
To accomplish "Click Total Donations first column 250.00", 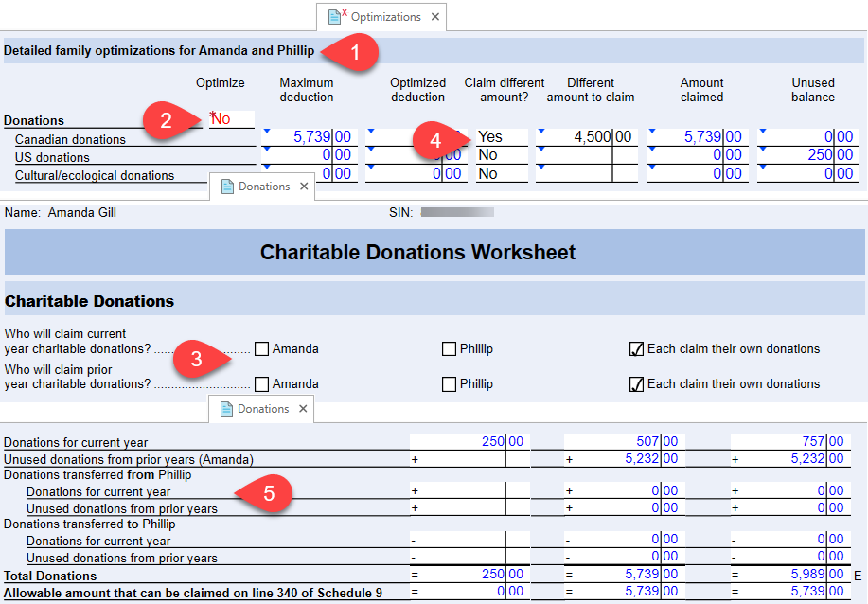I will 470,574.
